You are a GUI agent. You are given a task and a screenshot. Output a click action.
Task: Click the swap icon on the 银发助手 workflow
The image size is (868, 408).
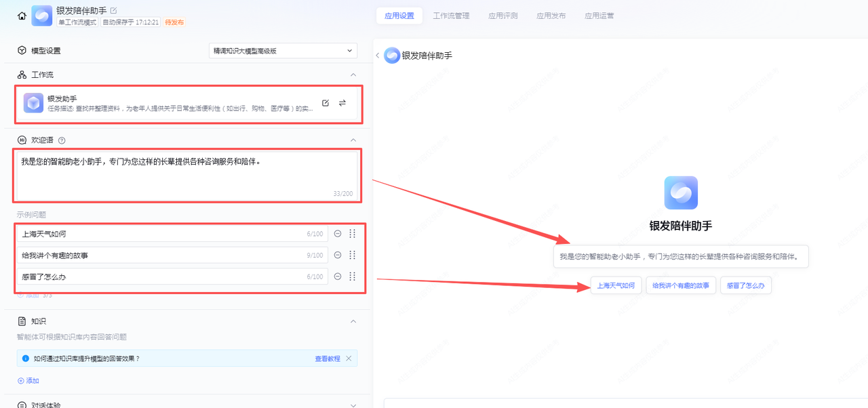(x=342, y=103)
